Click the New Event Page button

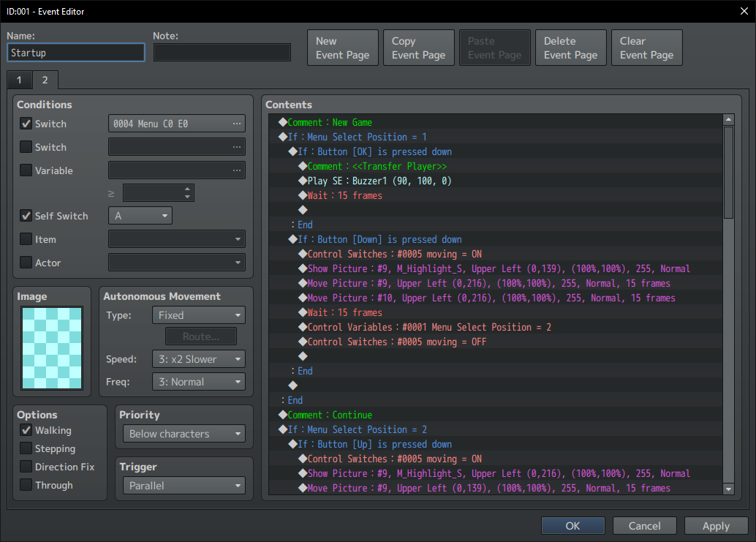point(343,48)
